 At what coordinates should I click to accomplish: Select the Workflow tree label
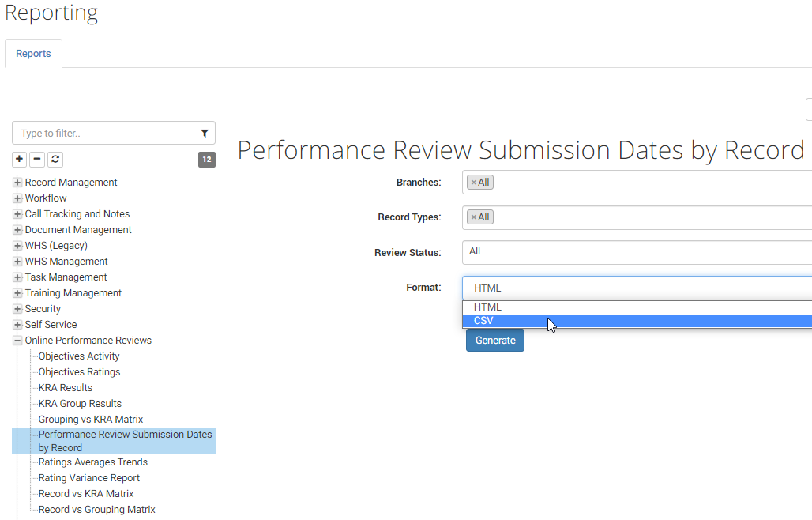click(46, 198)
